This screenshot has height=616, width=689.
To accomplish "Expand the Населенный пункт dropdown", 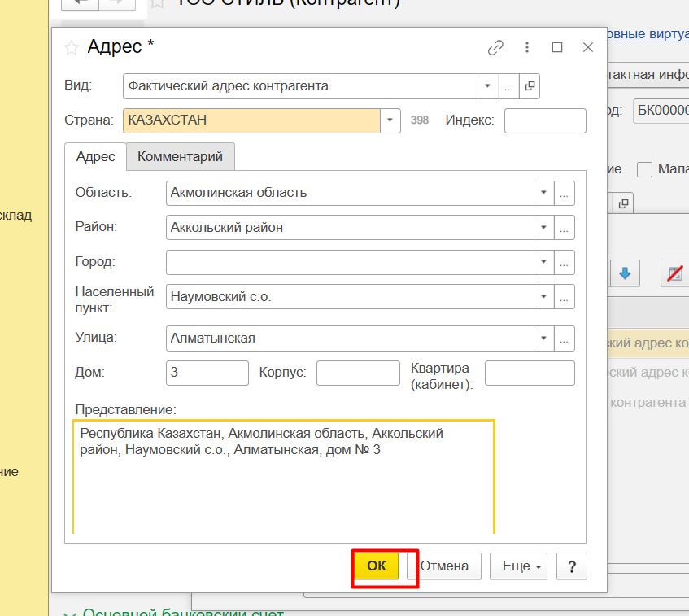I will click(x=543, y=296).
